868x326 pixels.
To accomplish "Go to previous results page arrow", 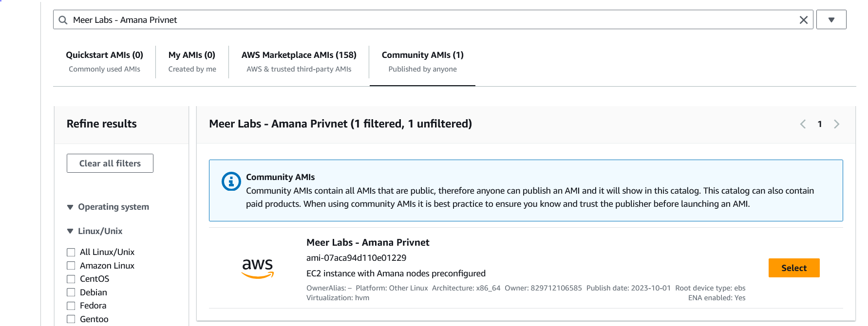I will tap(803, 124).
